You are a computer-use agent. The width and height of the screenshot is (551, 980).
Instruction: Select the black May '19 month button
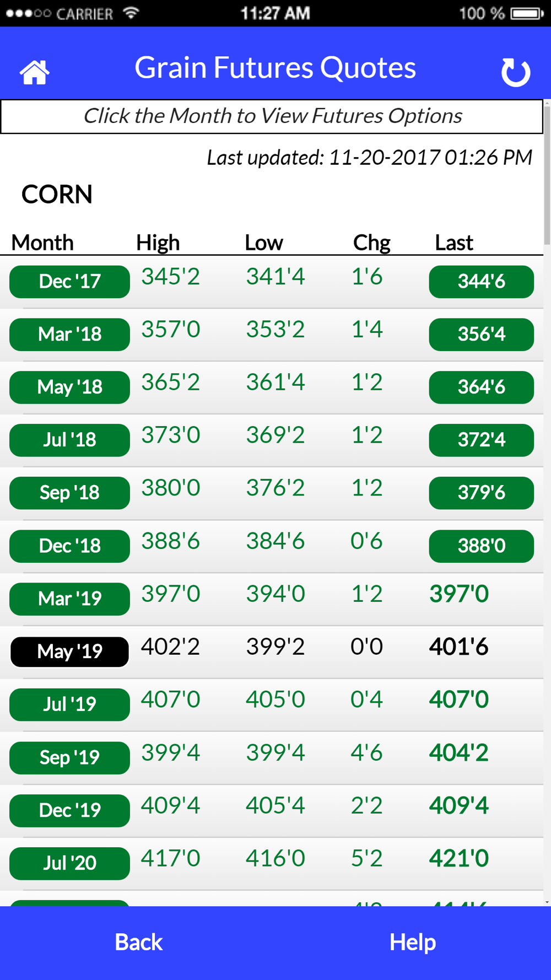point(69,652)
